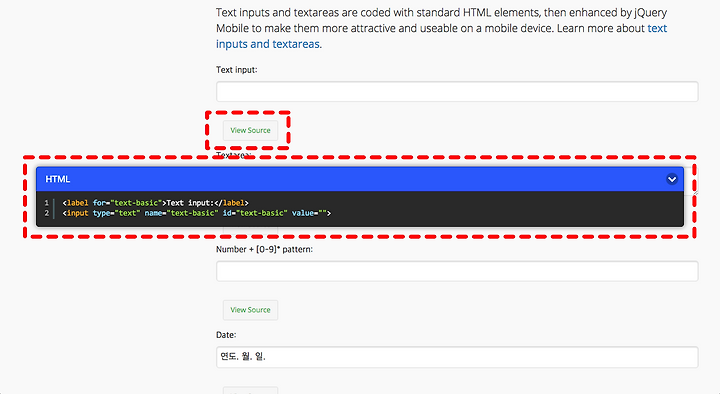This screenshot has height=394, width=720.
Task: Click the HTML panel header bar
Action: click(x=360, y=179)
